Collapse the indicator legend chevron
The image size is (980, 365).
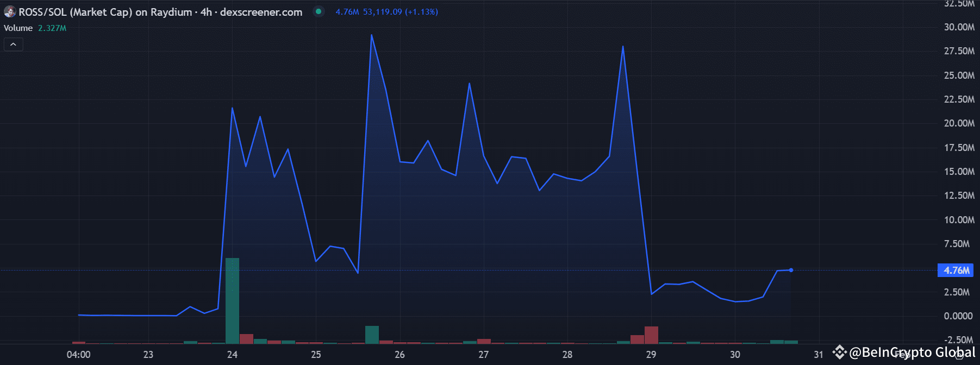14,45
